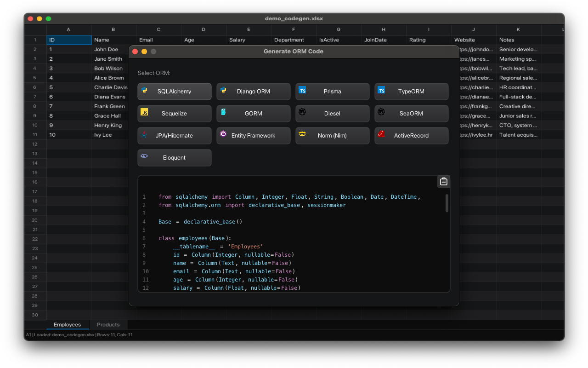Click the 'Henry King' cell
This screenshot has height=368, width=588.
coord(110,125)
